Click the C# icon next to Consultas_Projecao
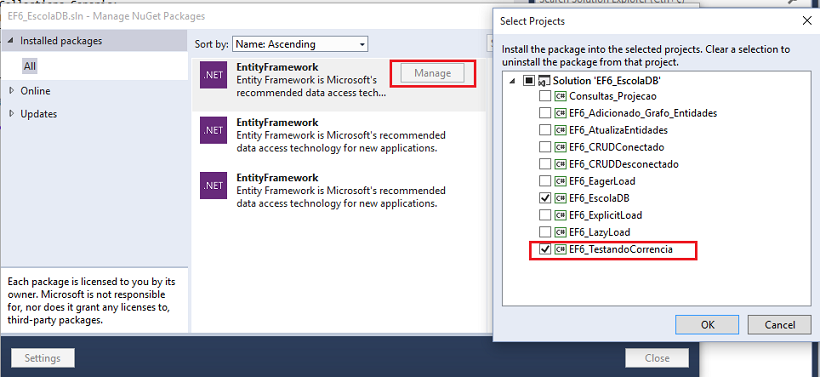Image resolution: width=820 pixels, height=377 pixels. pos(561,96)
